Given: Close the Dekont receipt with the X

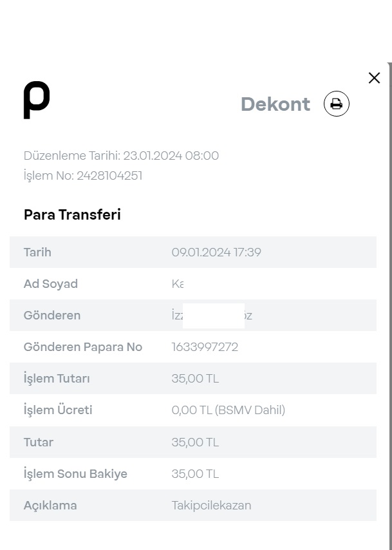Looking at the screenshot, I should (374, 78).
